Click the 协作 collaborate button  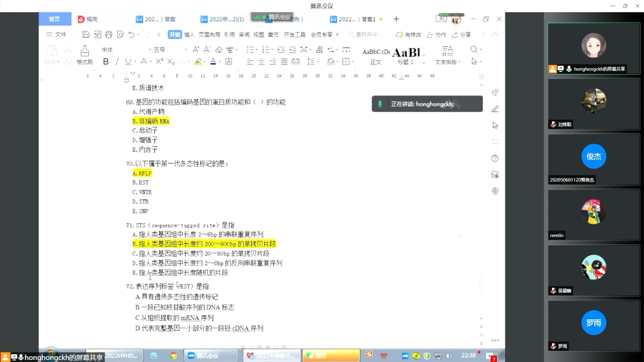[x=437, y=35]
